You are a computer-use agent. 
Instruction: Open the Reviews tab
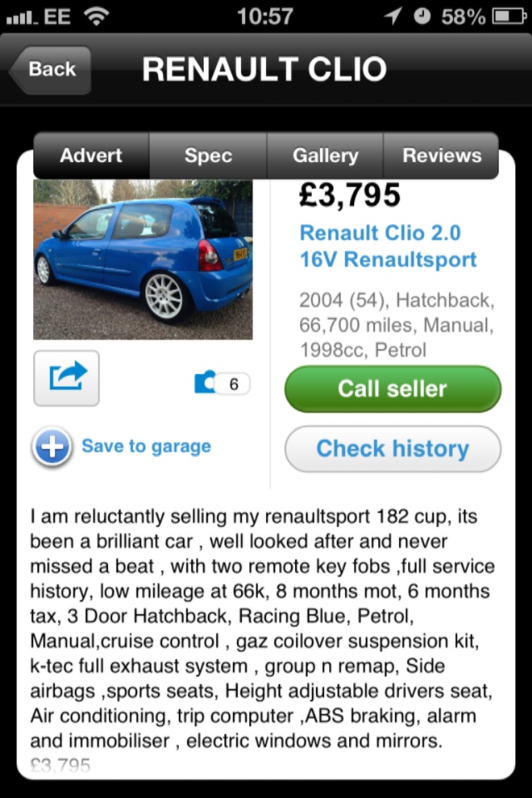coord(441,155)
